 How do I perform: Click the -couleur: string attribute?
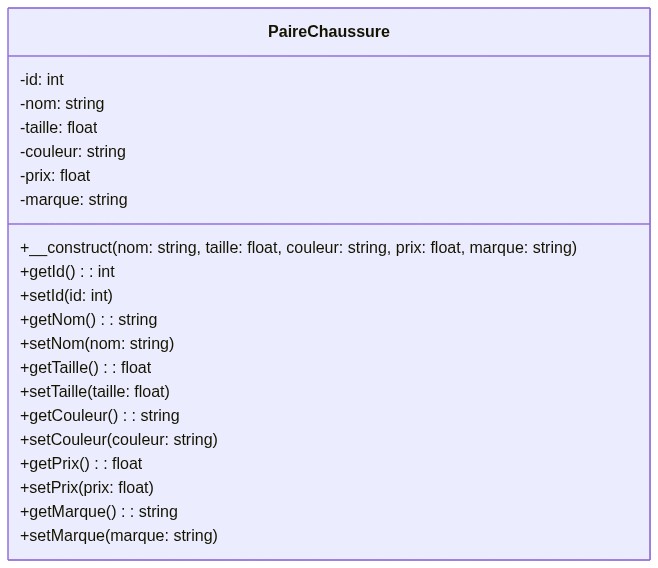click(x=73, y=152)
